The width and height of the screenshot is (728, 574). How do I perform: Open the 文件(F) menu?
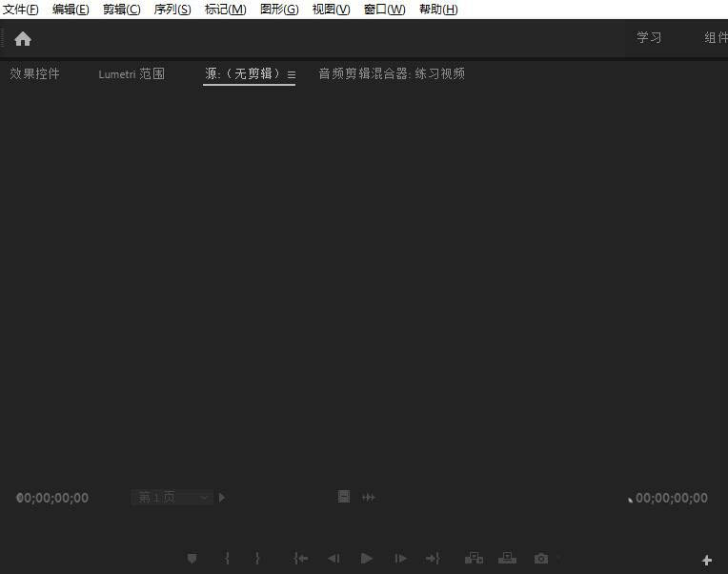[21, 10]
